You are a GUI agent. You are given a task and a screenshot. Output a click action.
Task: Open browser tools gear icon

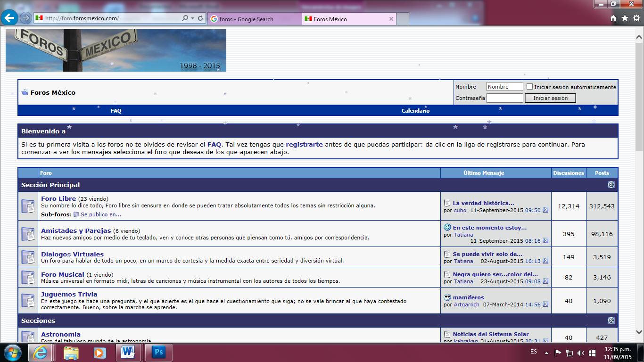pyautogui.click(x=636, y=18)
